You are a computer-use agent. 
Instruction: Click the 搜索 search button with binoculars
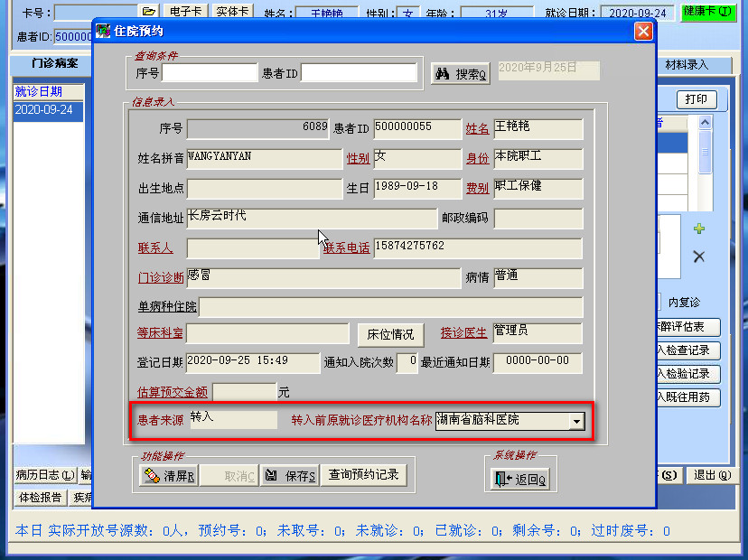(x=461, y=74)
